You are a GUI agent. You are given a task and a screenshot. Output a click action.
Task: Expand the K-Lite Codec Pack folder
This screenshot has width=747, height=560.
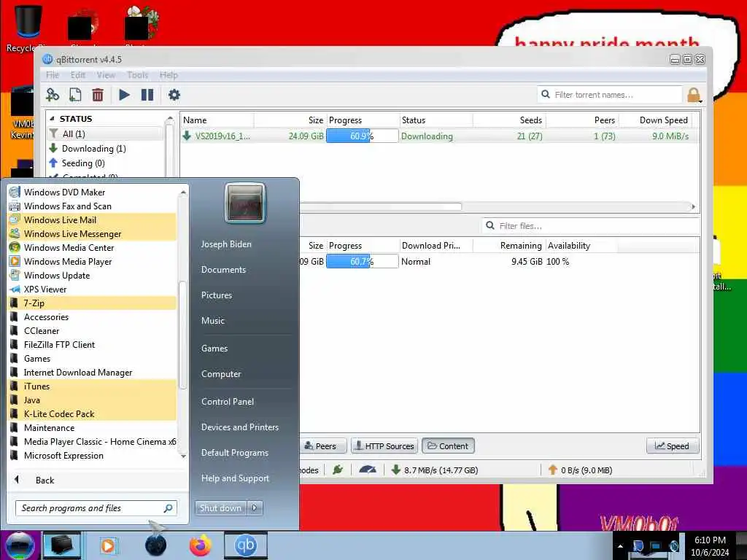[93, 414]
